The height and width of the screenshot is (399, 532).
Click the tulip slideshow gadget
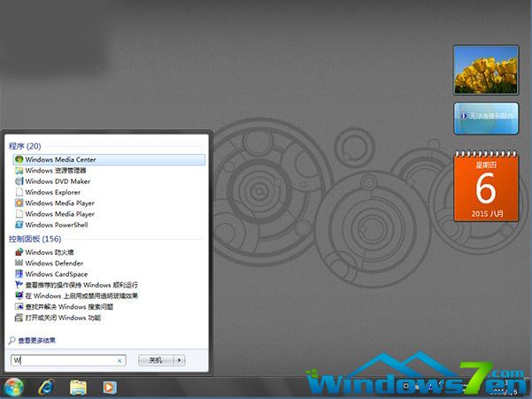pyautogui.click(x=486, y=70)
